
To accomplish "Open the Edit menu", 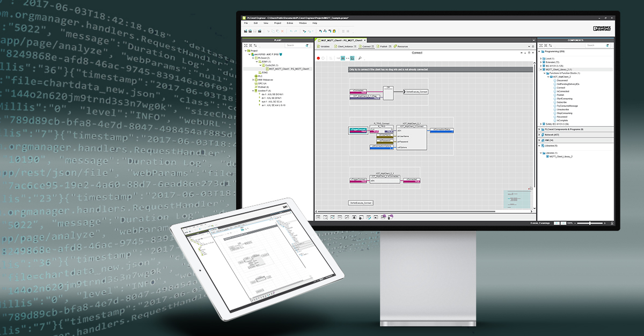I will tap(255, 23).
